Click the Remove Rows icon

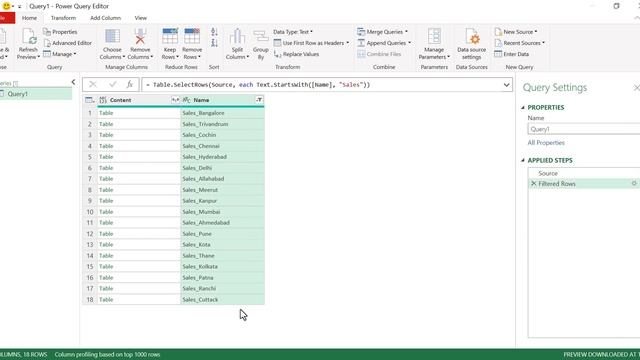click(x=192, y=36)
